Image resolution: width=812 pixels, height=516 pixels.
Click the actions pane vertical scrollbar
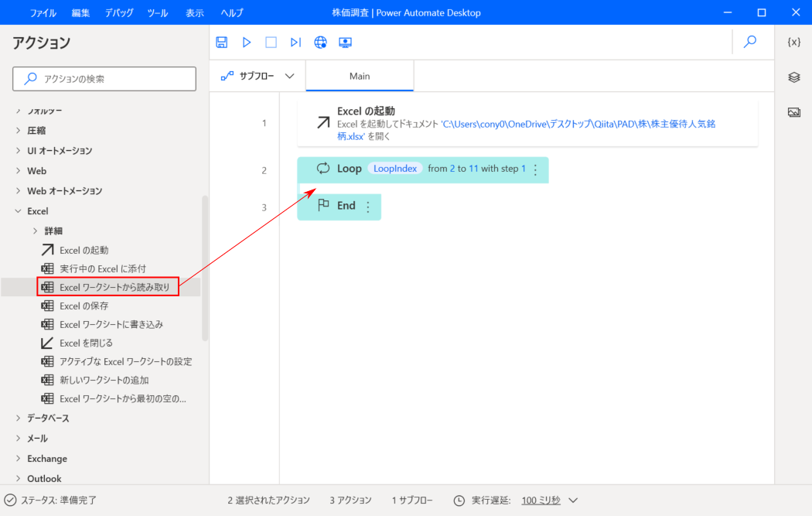pyautogui.click(x=205, y=268)
